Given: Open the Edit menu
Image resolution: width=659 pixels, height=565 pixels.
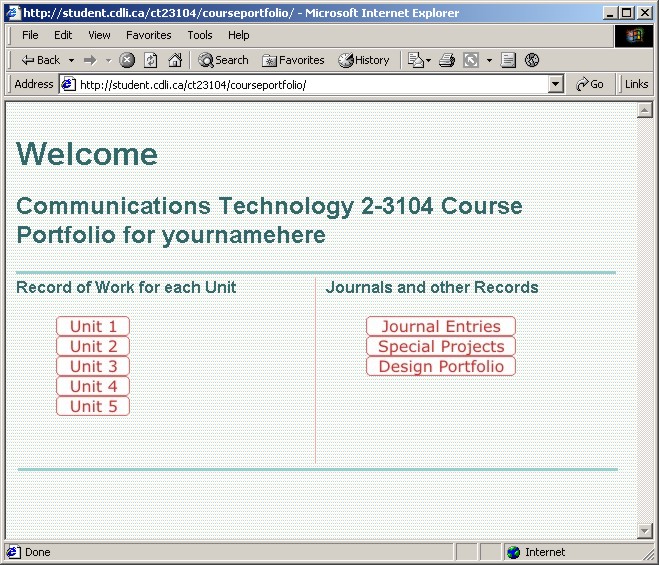Looking at the screenshot, I should coord(63,35).
